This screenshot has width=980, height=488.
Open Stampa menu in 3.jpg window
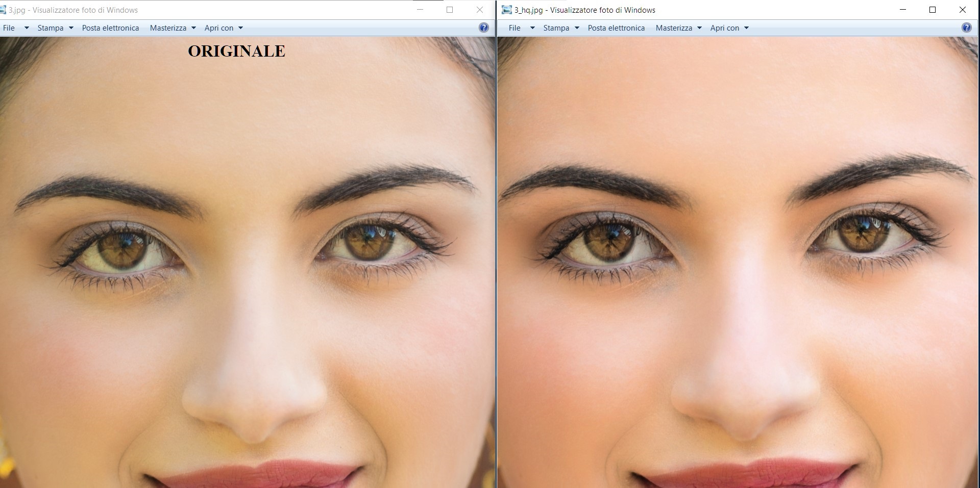pyautogui.click(x=51, y=28)
